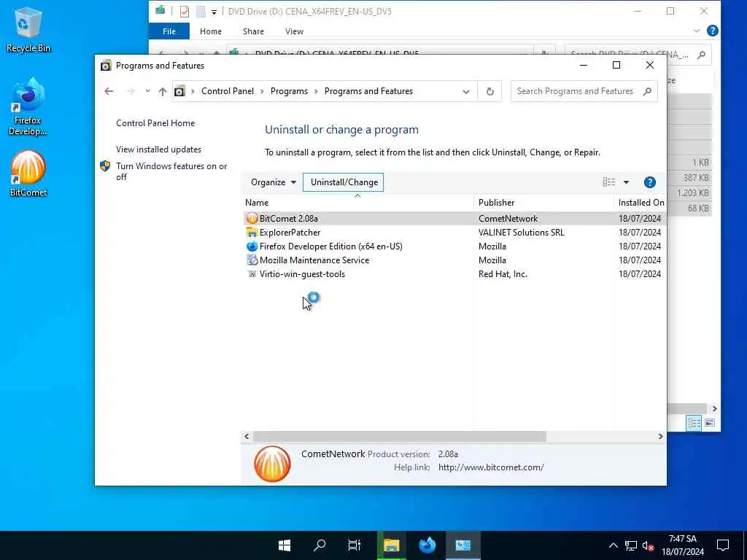Click Properties icon in DVD Drive title bar
The height and width of the screenshot is (560, 747).
(185, 12)
